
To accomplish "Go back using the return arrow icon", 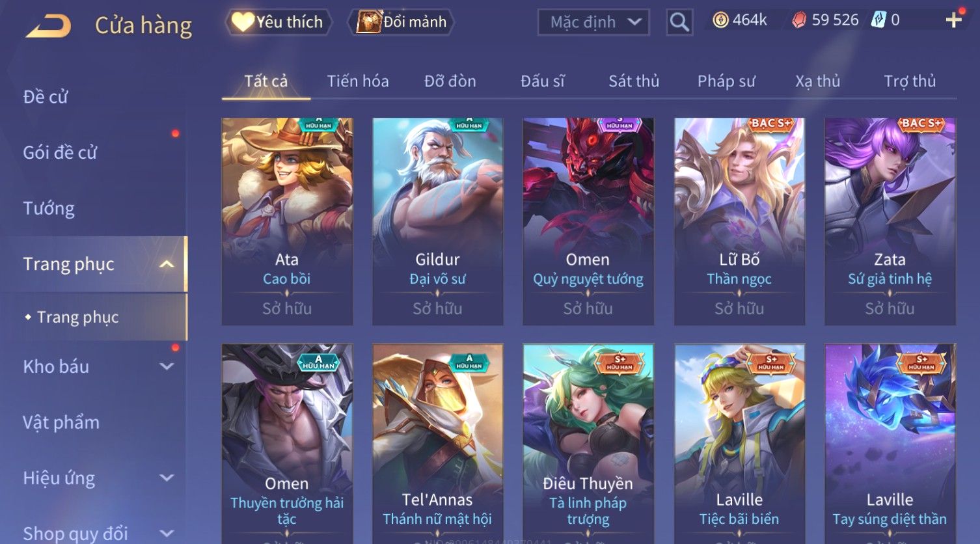I will click(x=48, y=26).
